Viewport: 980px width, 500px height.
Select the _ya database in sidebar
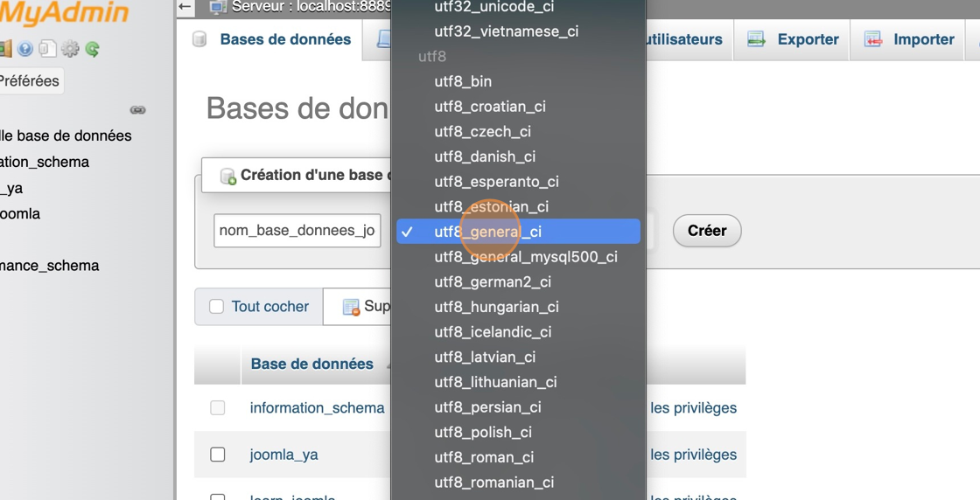click(x=11, y=188)
